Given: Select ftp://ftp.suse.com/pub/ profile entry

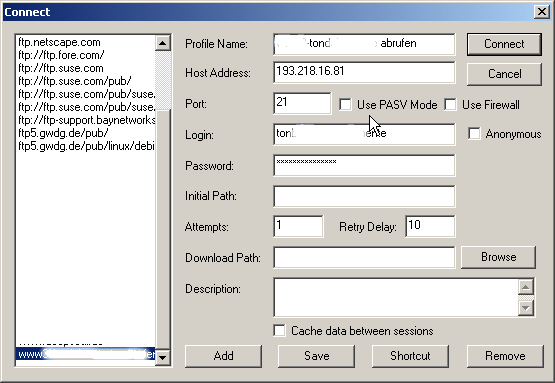Looking at the screenshot, I should click(x=86, y=81).
